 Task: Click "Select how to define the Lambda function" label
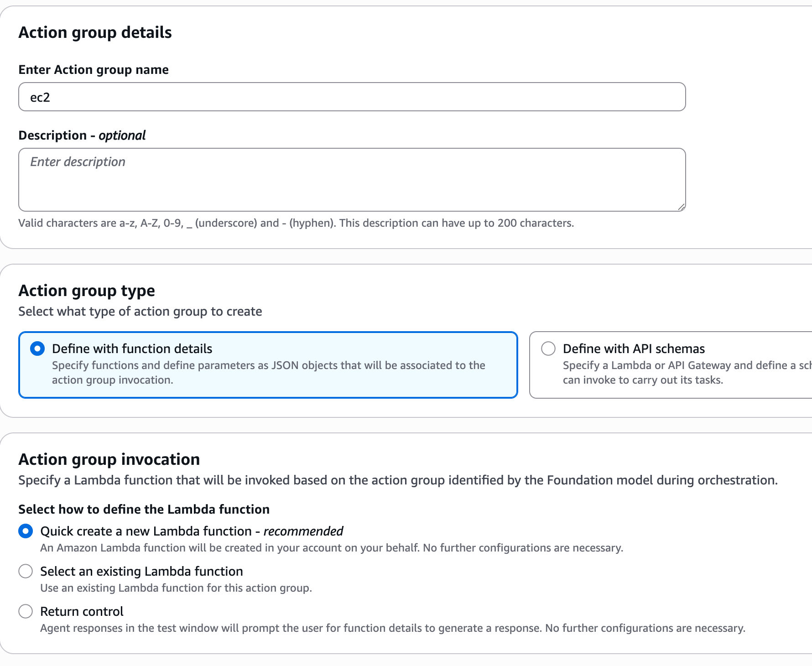(144, 510)
